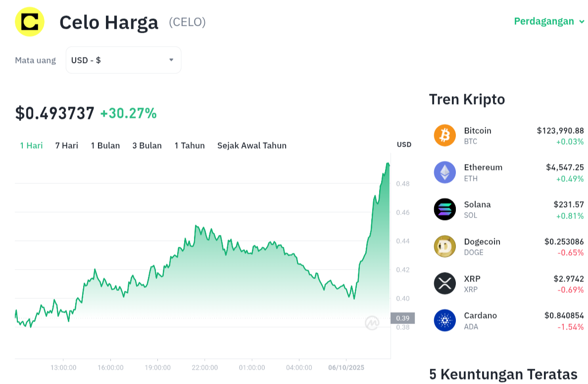Click the Cardano coin icon

pos(444,320)
